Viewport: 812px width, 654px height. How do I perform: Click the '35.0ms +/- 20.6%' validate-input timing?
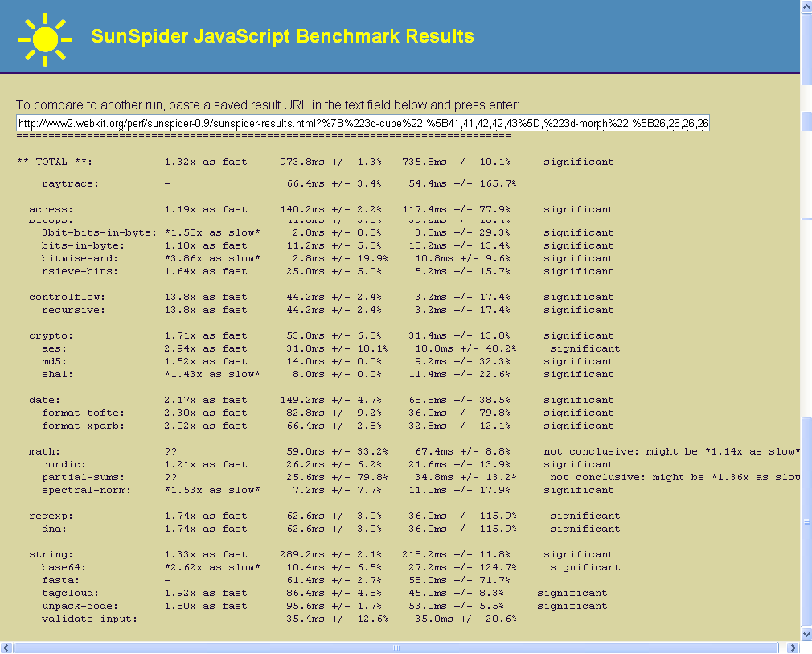[465, 619]
